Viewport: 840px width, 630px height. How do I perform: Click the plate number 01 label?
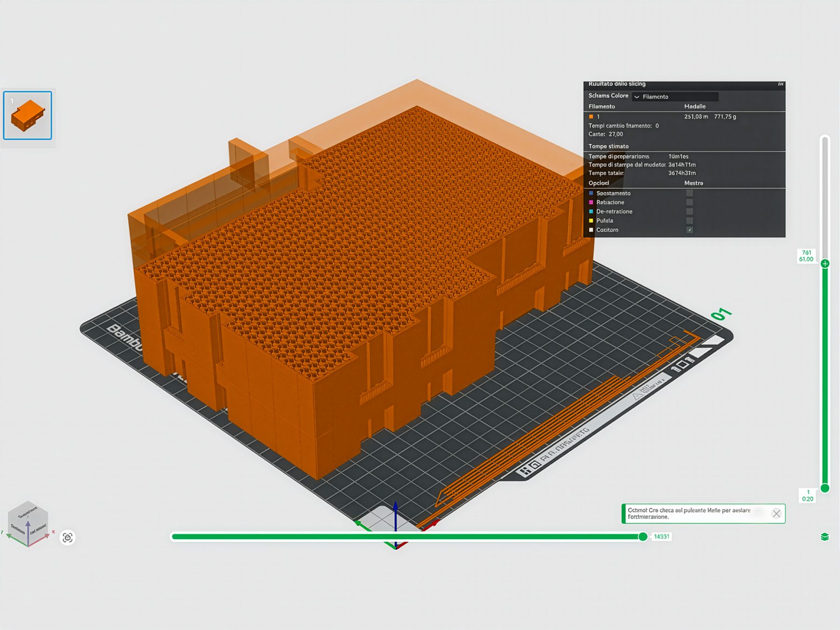tap(721, 314)
